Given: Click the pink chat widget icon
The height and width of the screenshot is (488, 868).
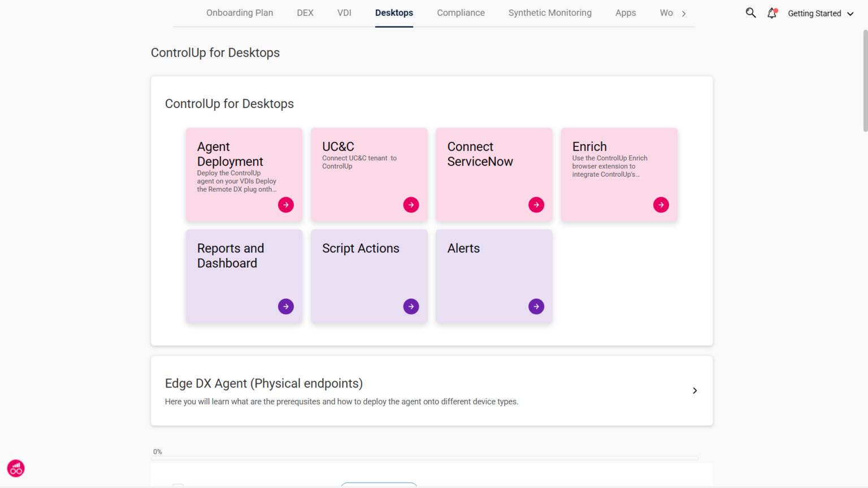Looking at the screenshot, I should 15,468.
